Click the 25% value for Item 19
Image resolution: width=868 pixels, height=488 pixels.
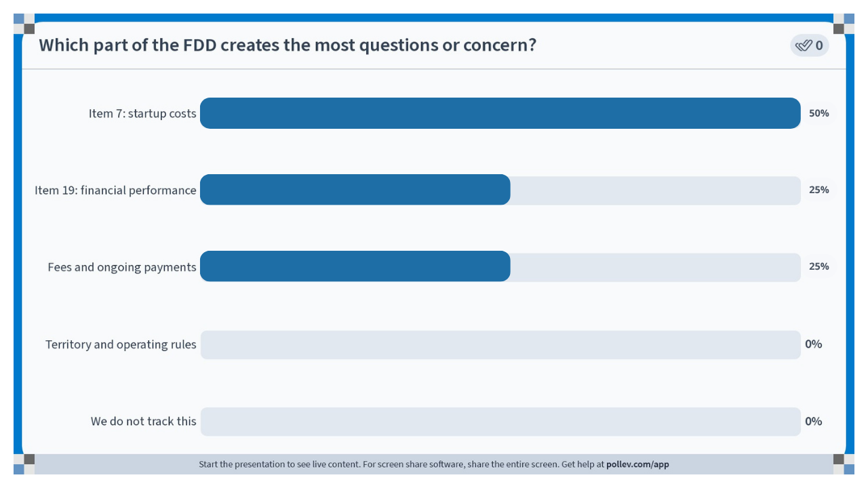[819, 190]
